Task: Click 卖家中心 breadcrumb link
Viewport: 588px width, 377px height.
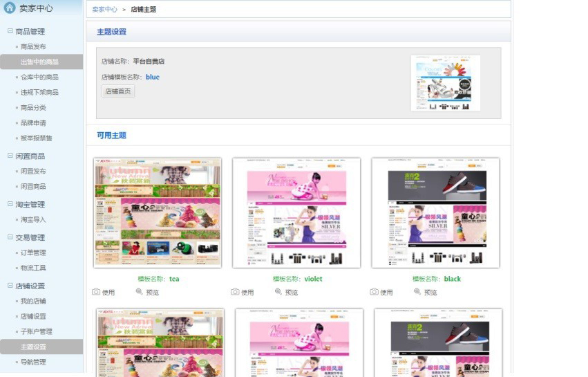Action: 104,10
